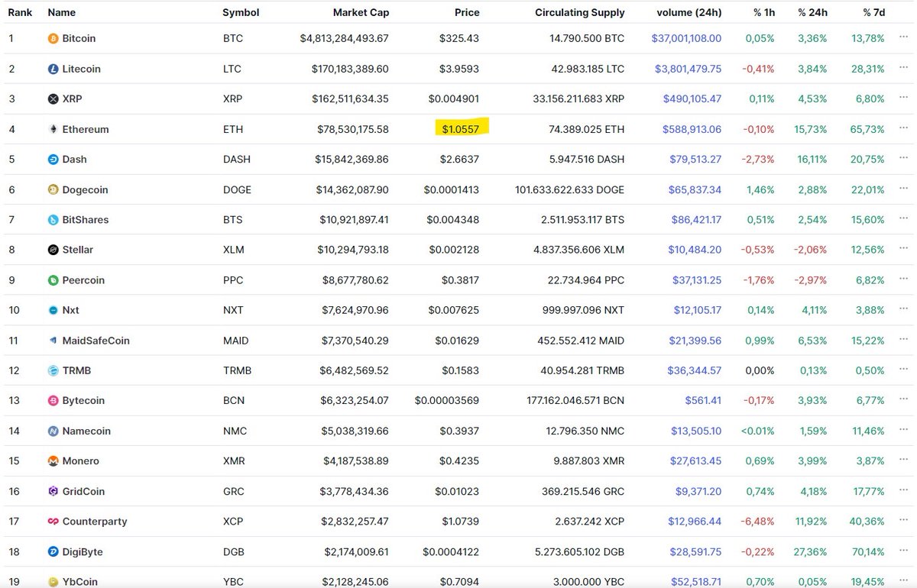Open the three-dot menu in XRP row

(905, 99)
